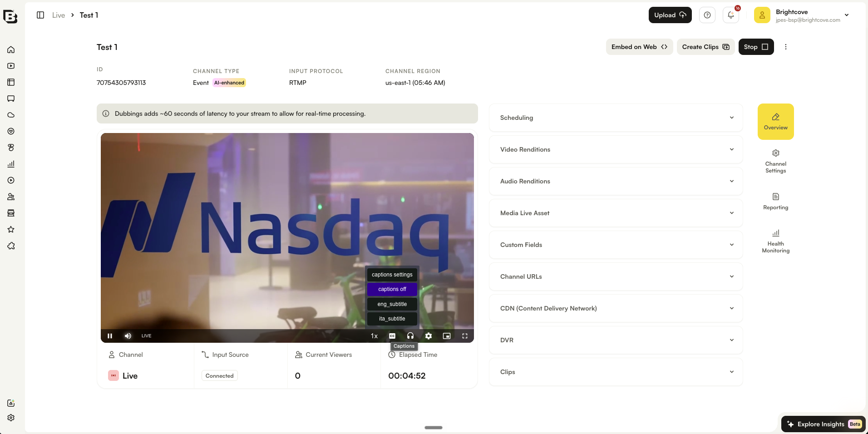Open the settings gear at sidebar bottom

coord(11,418)
